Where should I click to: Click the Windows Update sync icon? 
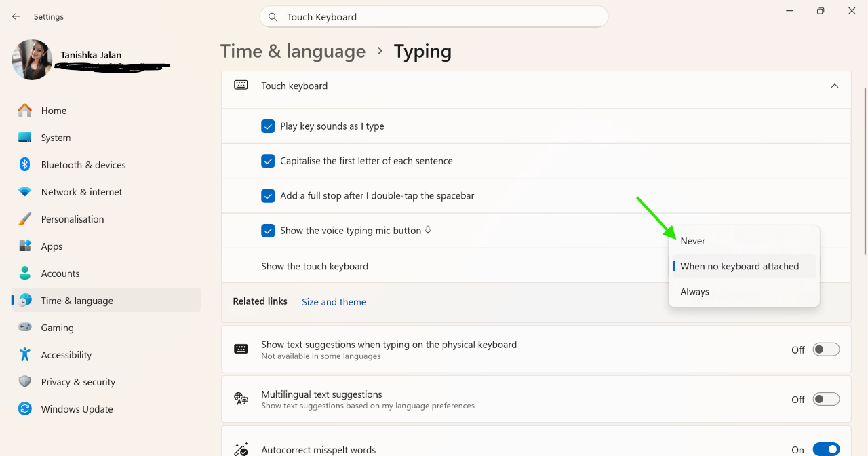[x=25, y=408]
